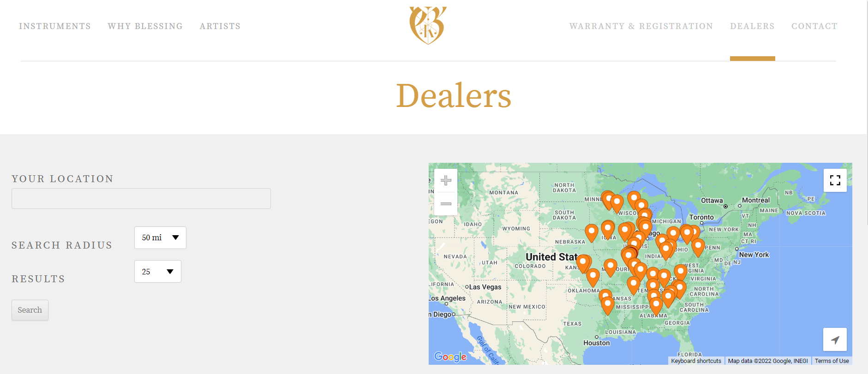Click the dealer marker in Pennsylvania
Image resolution: width=868 pixels, height=374 pixels.
698,247
